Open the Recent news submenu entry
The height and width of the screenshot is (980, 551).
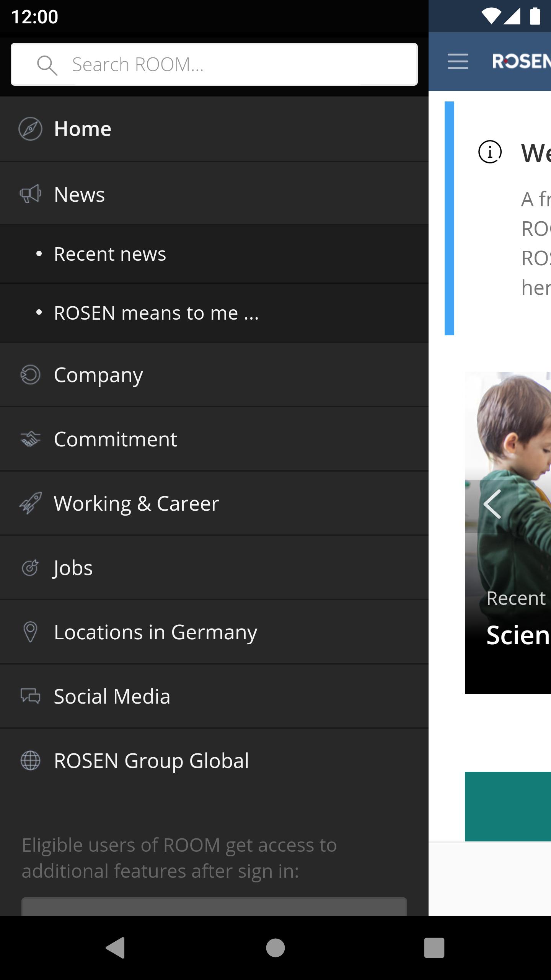pos(214,254)
